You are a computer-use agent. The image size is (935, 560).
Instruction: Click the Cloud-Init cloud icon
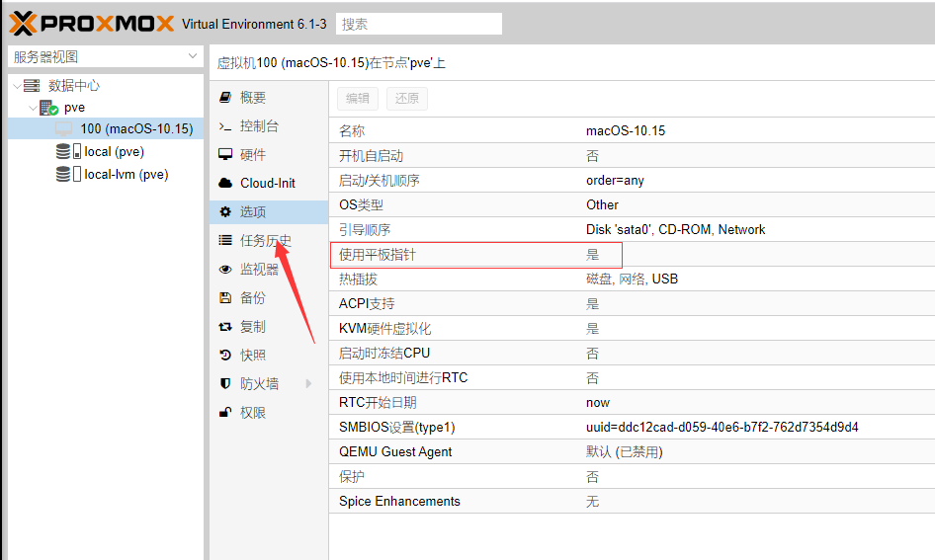coord(225,184)
